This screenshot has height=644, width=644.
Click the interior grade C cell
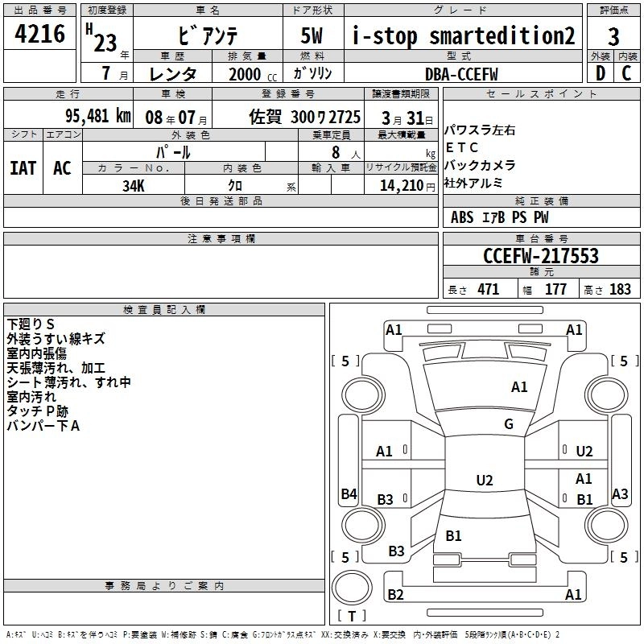coord(626,72)
